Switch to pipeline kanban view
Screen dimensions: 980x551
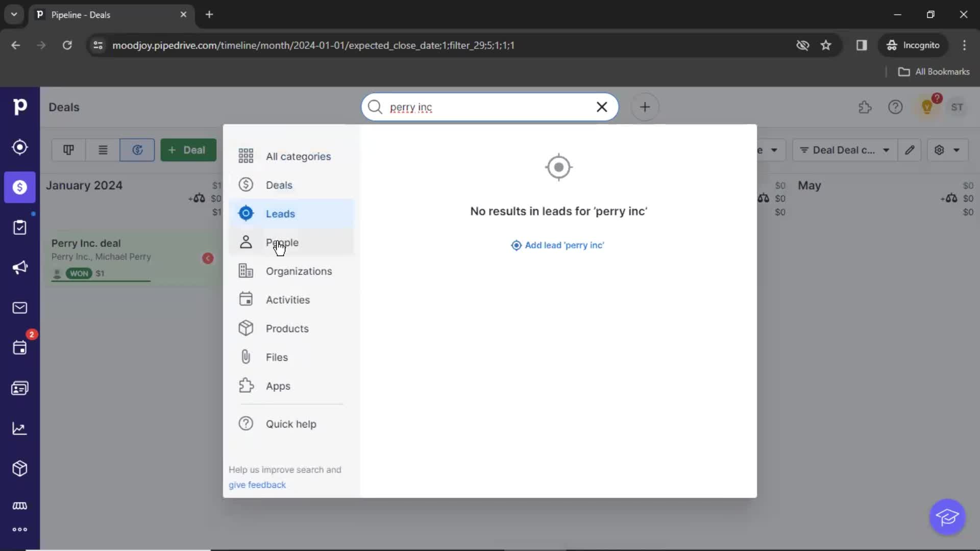68,150
